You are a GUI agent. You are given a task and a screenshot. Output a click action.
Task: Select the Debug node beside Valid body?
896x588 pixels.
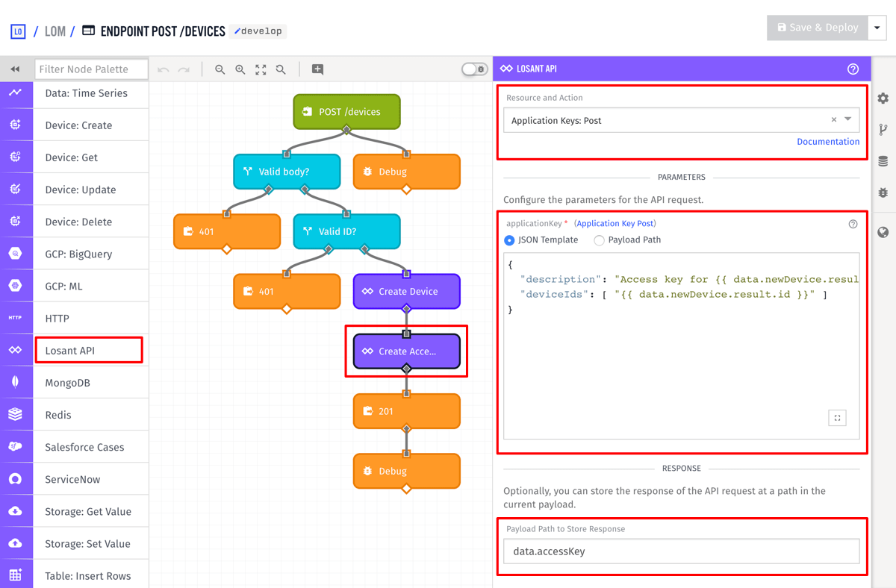pyautogui.click(x=406, y=172)
